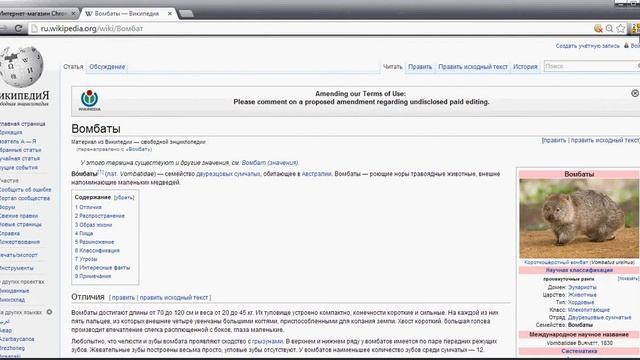
Task: Open the wombat photo in the infobox
Action: coord(579,218)
